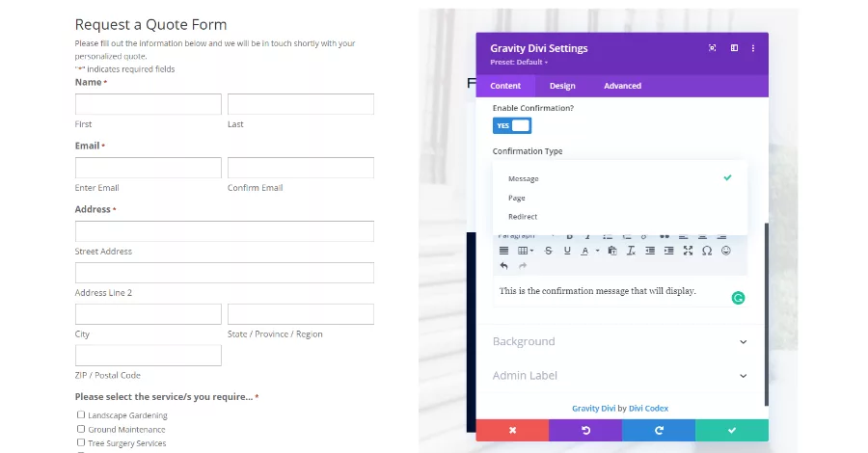The image size is (868, 453).
Task: Open the Divi Codex link
Action: tap(648, 409)
